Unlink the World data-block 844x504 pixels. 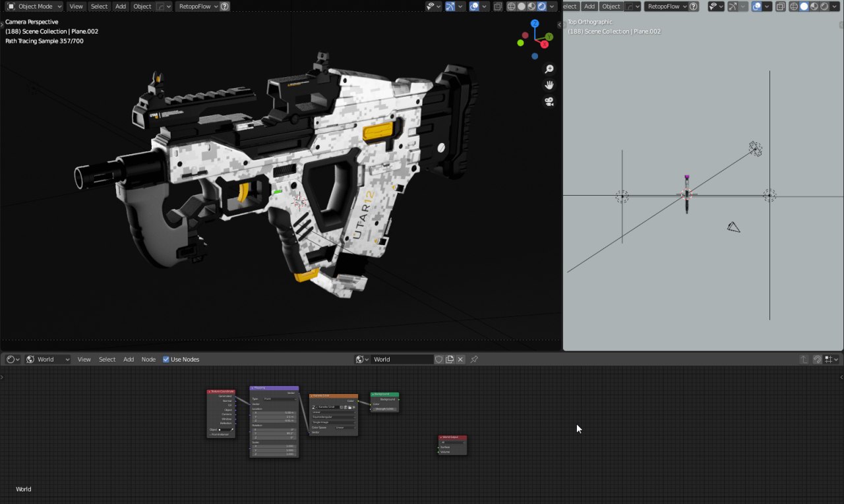pos(460,360)
